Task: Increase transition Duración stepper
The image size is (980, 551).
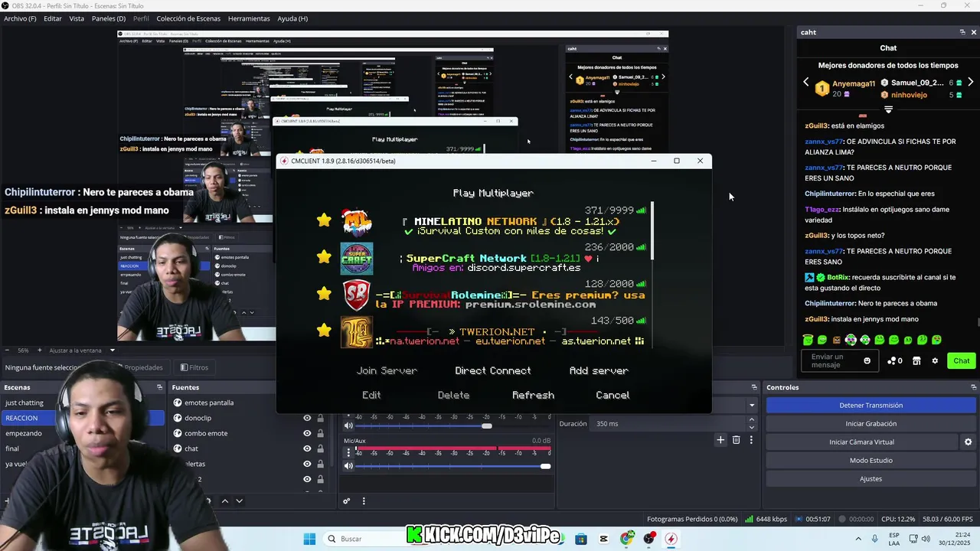Action: [751, 420]
